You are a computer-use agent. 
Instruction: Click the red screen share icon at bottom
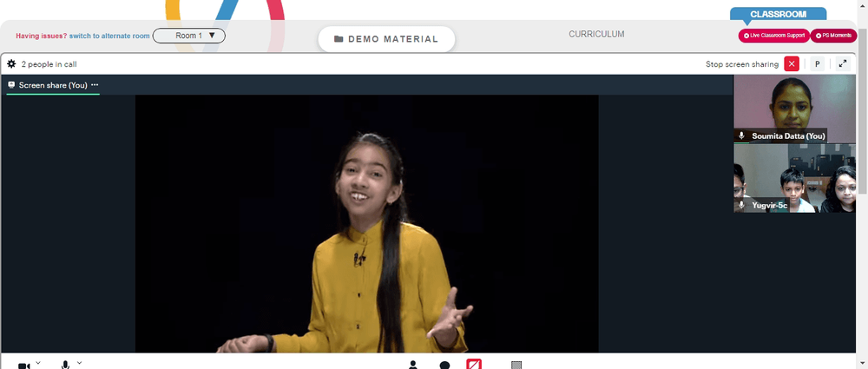point(474,365)
